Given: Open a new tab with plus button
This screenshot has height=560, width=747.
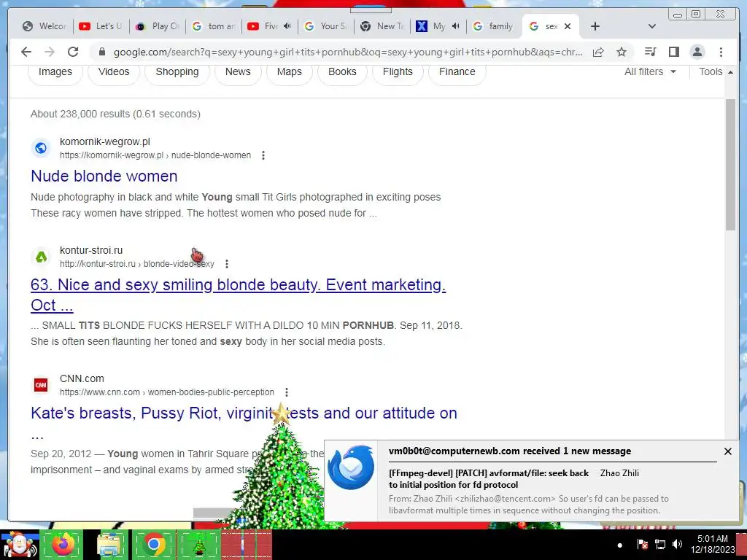Looking at the screenshot, I should click(x=595, y=26).
